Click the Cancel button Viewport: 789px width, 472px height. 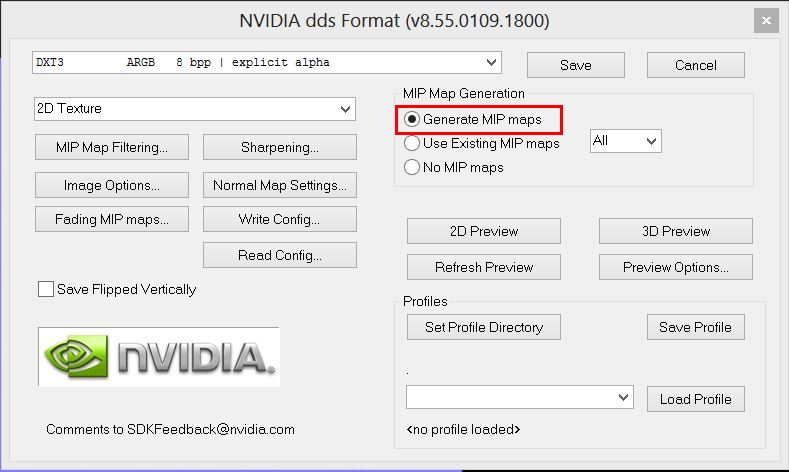[695, 65]
